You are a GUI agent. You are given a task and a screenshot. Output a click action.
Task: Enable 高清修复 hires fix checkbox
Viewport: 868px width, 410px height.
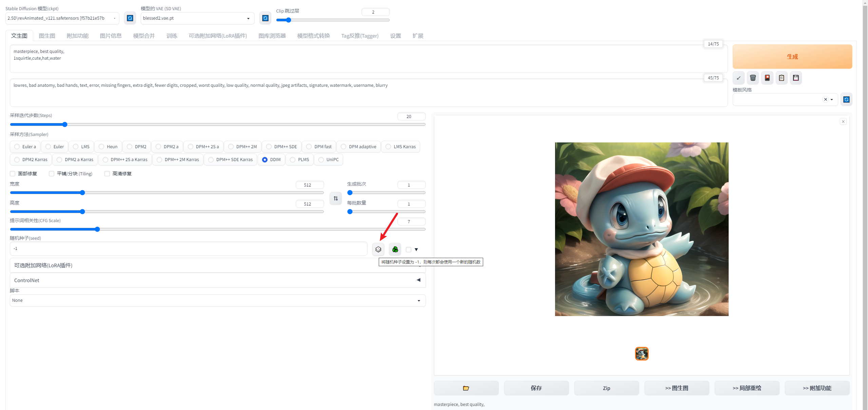(107, 174)
